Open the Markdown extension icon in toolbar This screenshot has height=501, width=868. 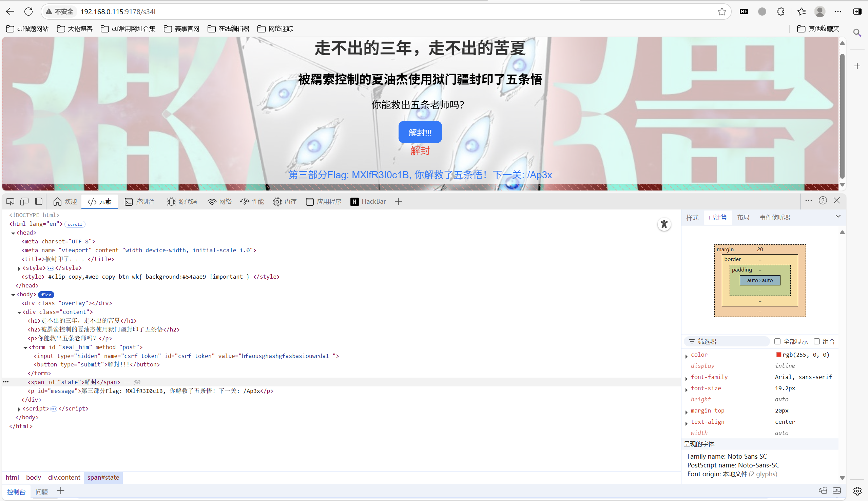click(x=744, y=12)
